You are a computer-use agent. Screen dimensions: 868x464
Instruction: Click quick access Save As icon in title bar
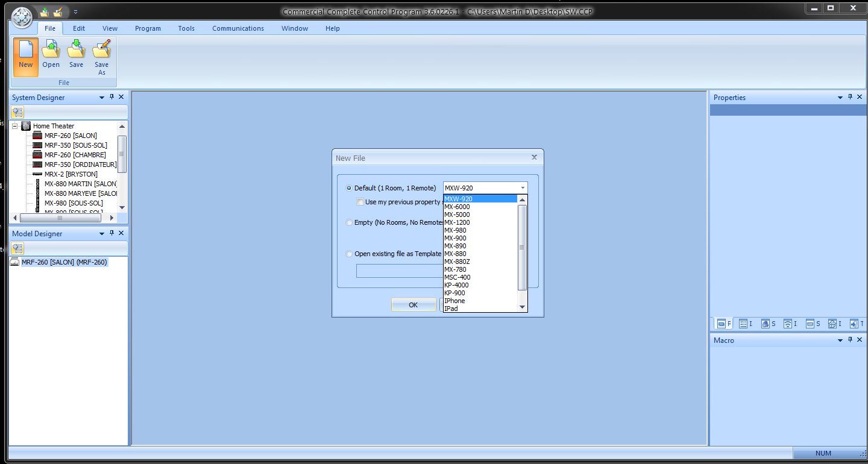tap(58, 11)
